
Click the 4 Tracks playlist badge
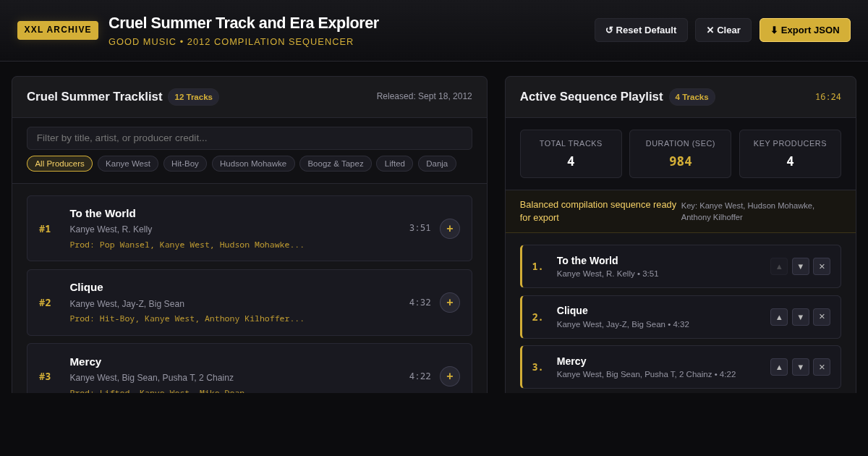click(x=692, y=97)
